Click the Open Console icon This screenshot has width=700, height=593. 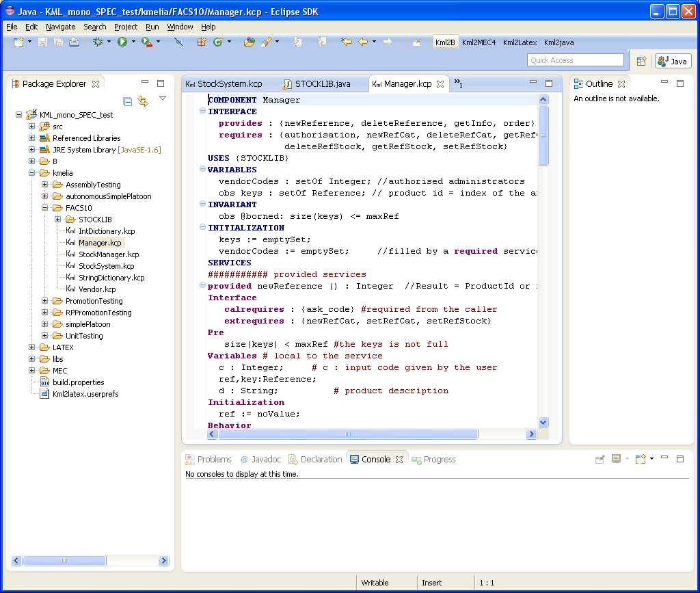pos(641,459)
